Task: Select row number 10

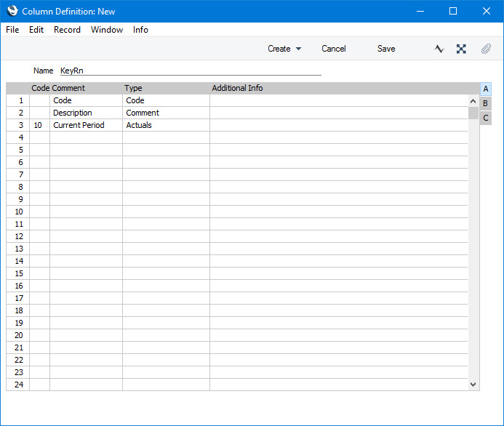Action: pyautogui.click(x=18, y=212)
